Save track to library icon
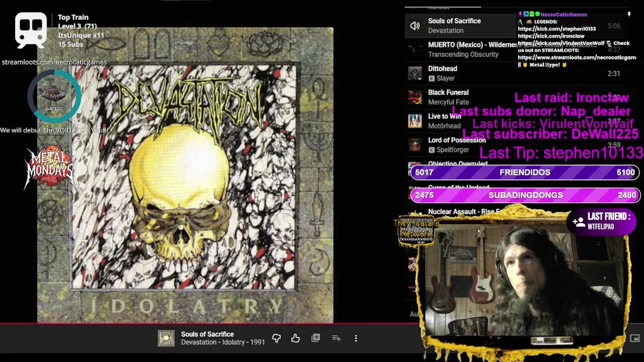The width and height of the screenshot is (644, 362). tap(315, 338)
